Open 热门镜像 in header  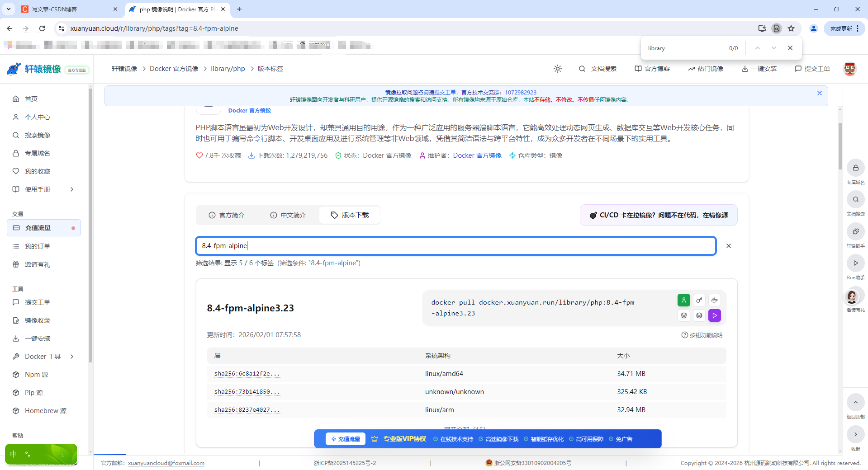706,69
